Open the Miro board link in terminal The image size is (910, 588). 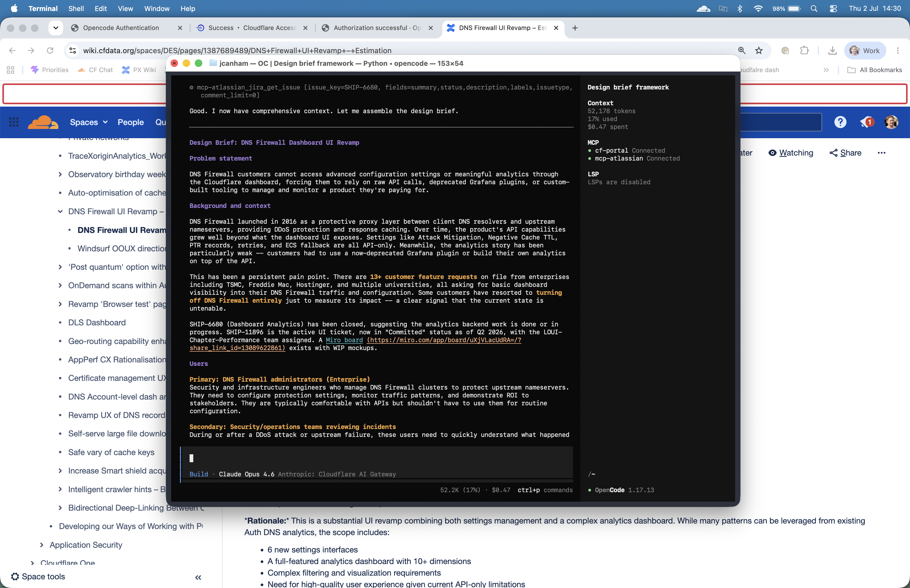point(344,340)
